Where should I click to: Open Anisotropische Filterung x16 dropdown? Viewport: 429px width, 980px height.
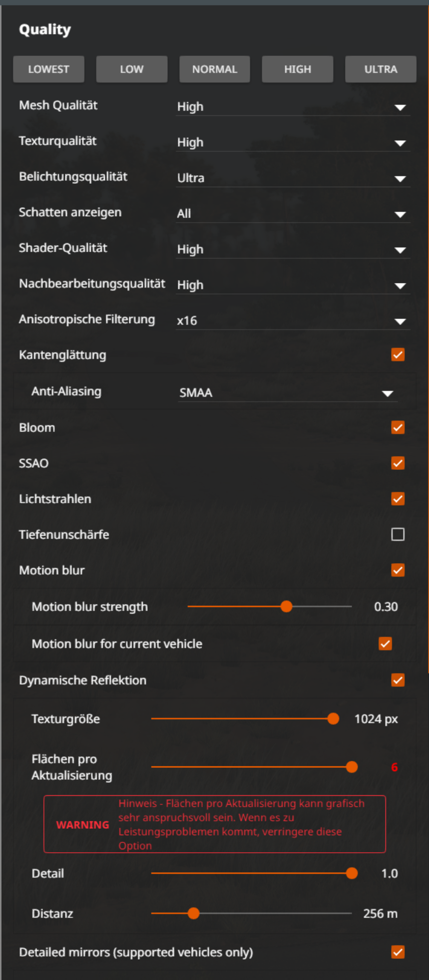[293, 321]
